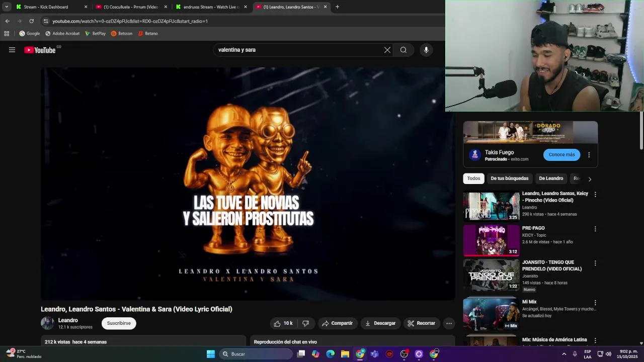Select the Todos filter chip

tap(473, 178)
